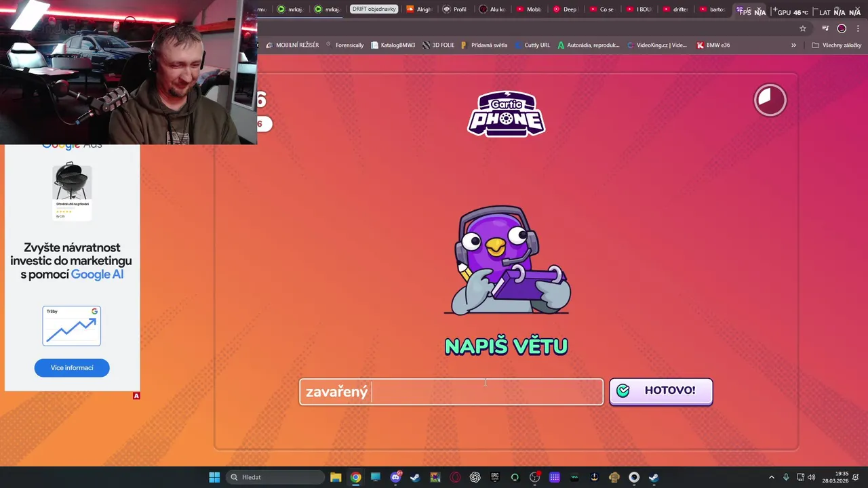Click the microphone tray icon
Screen dimensions: 868x488
[786, 477]
